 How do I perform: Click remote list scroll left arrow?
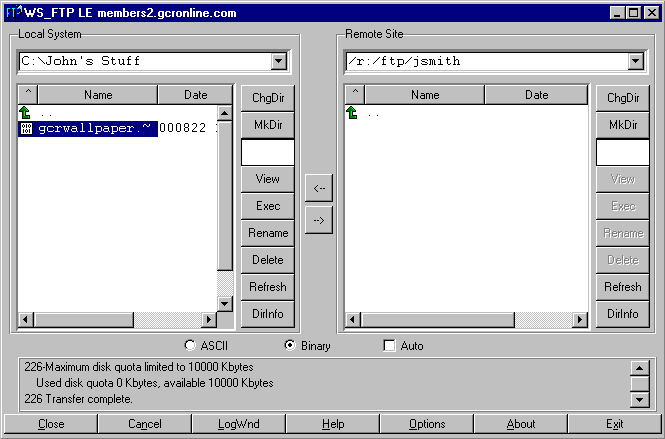(352, 319)
